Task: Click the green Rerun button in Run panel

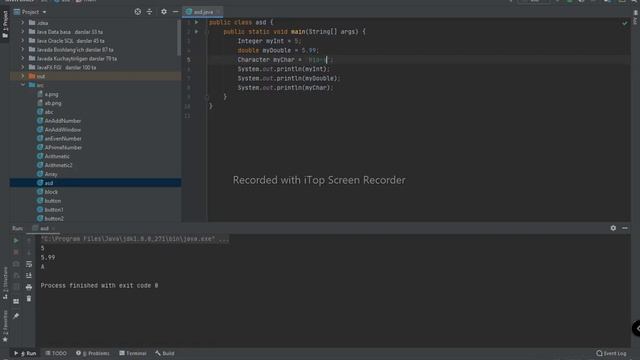Action: coord(16,240)
